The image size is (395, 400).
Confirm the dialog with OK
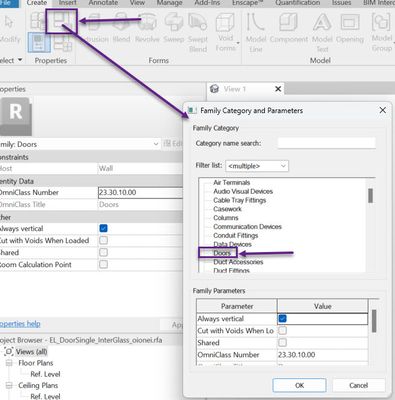pyautogui.click(x=299, y=385)
